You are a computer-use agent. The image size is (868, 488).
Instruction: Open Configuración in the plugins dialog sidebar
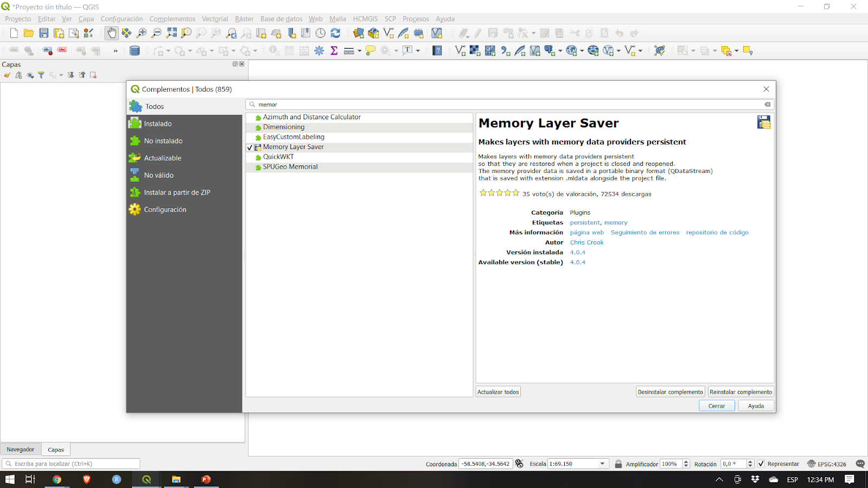184,209
